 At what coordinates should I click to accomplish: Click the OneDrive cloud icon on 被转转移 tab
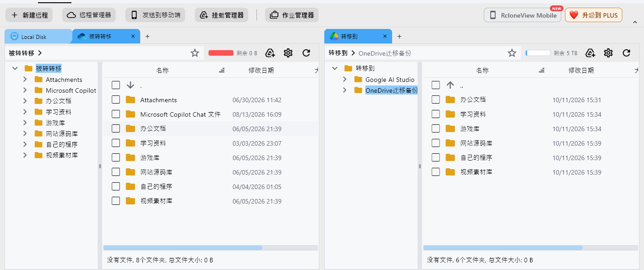(82, 36)
